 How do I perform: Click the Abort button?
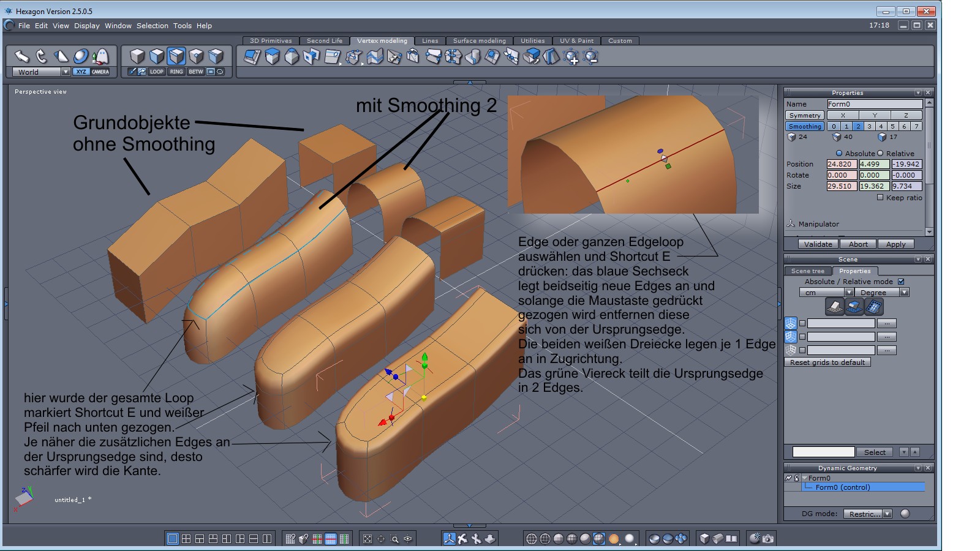tap(858, 244)
